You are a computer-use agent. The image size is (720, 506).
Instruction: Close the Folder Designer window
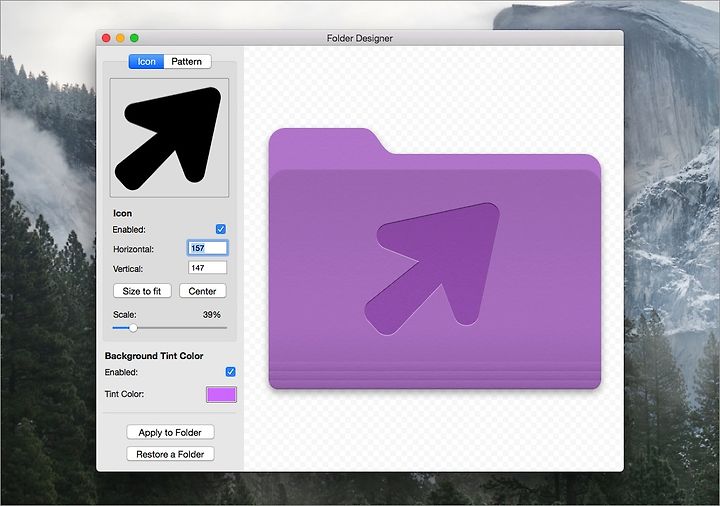click(106, 38)
